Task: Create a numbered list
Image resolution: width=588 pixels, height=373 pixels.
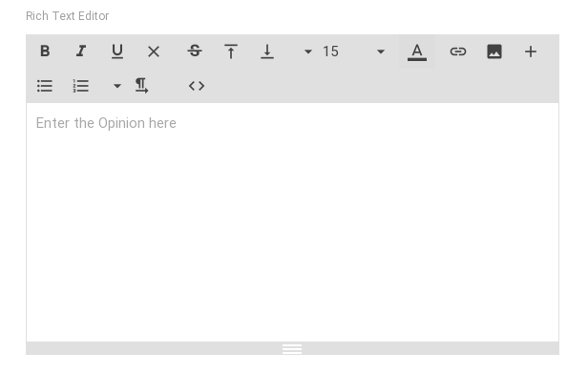Action: [x=81, y=86]
